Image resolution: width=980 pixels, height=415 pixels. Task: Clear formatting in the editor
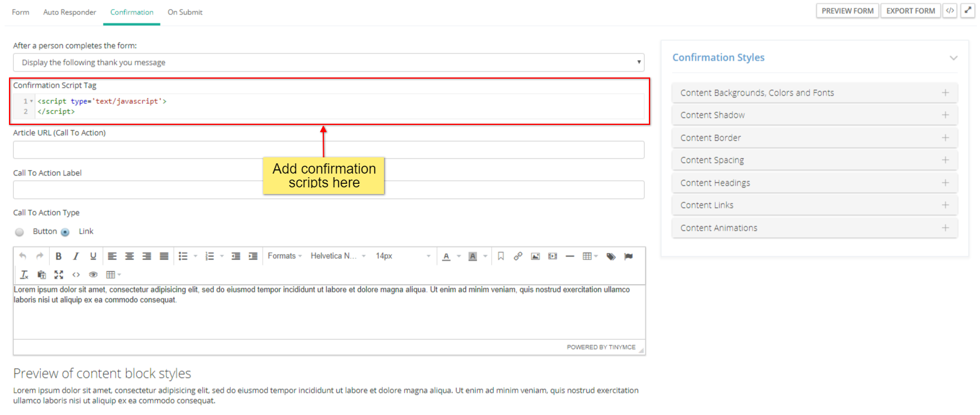tap(24, 274)
